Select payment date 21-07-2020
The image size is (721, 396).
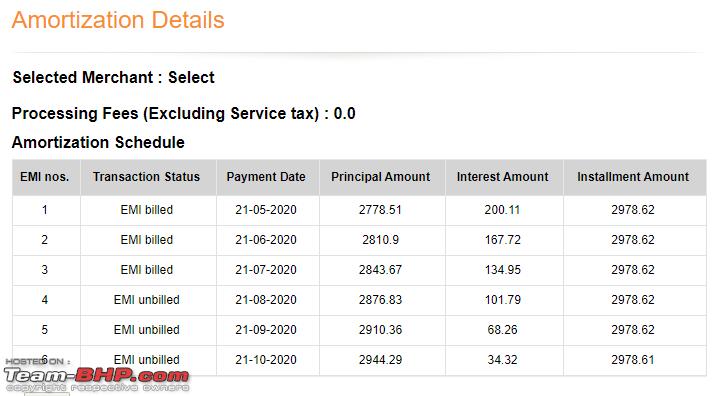pos(266,270)
